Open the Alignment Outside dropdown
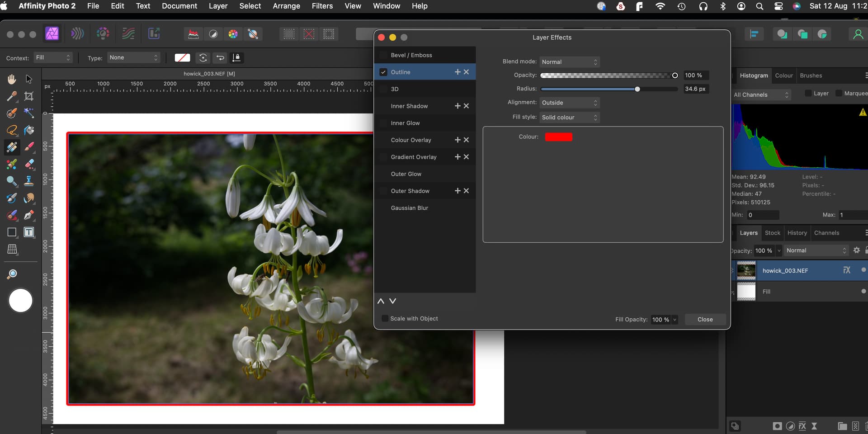 569,103
